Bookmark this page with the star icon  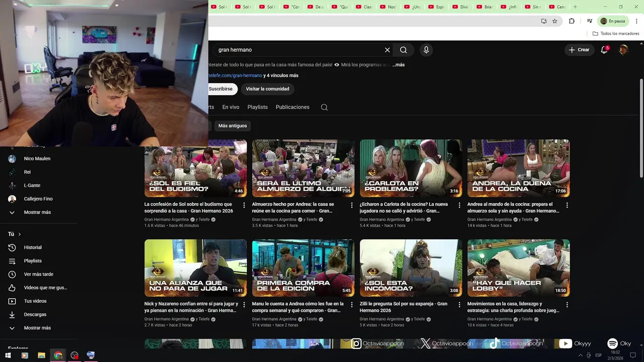555,21
